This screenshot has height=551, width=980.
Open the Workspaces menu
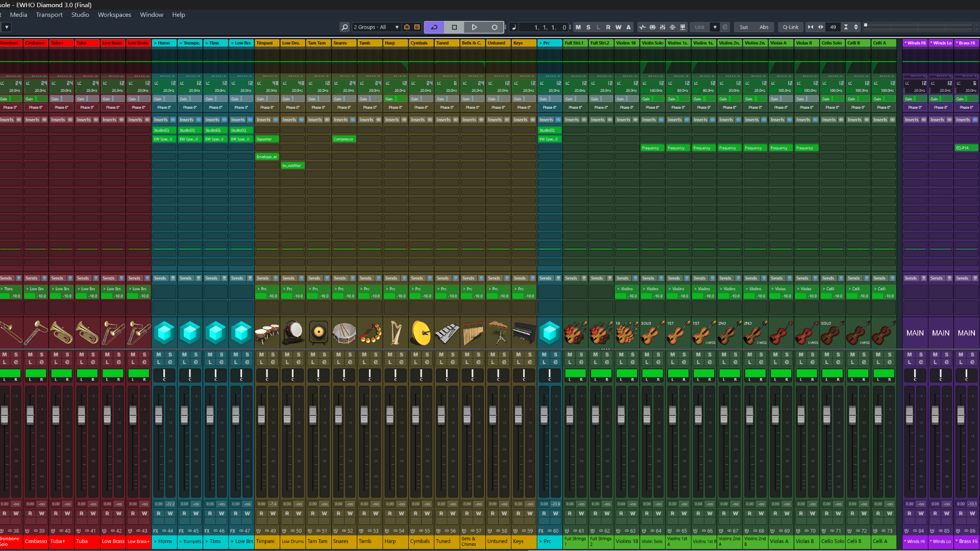click(x=114, y=15)
